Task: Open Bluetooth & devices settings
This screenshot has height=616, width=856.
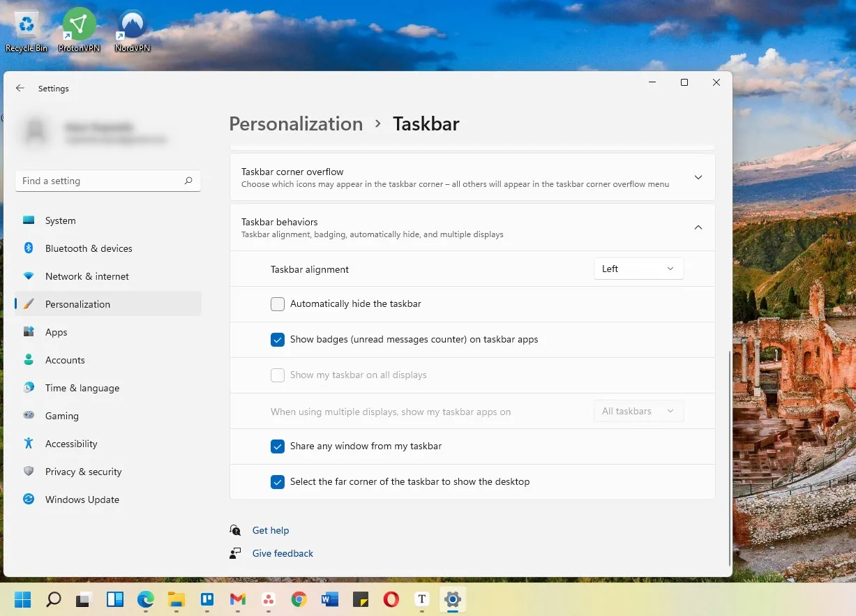Action: tap(89, 248)
